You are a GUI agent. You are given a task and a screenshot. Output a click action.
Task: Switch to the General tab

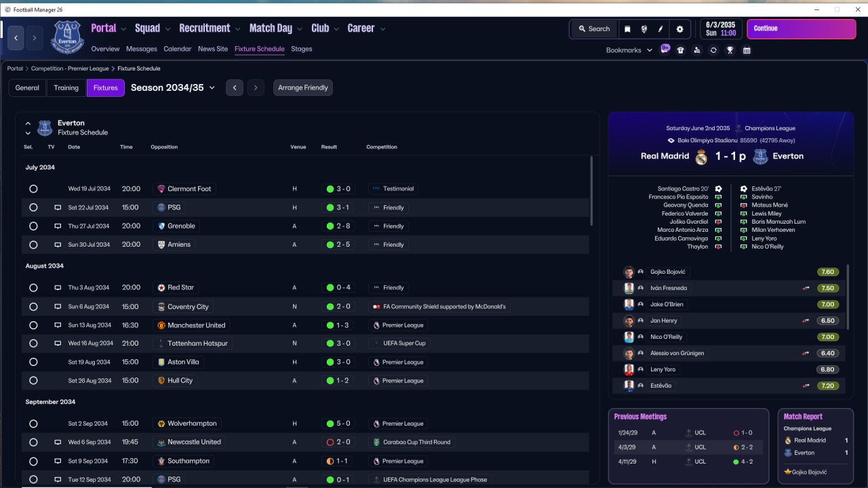tap(27, 88)
